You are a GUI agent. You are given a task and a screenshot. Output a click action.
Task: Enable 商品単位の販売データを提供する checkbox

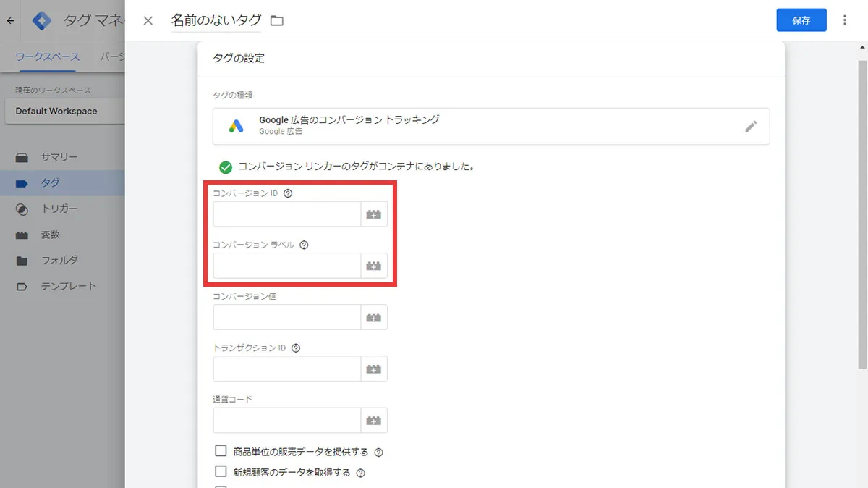tap(221, 451)
